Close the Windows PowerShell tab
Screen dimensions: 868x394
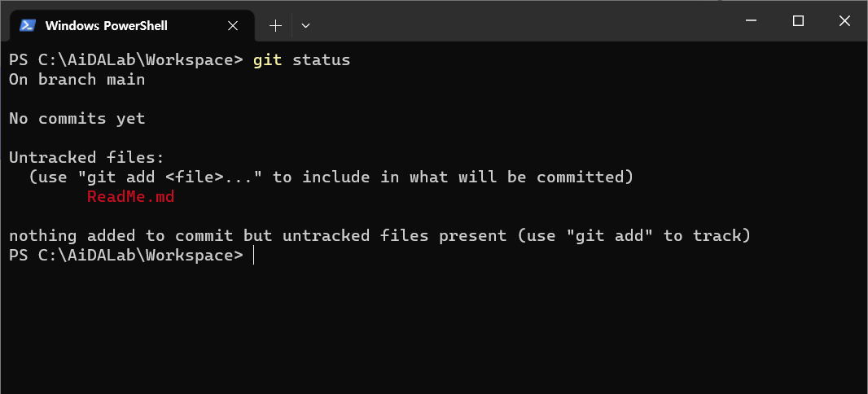pyautogui.click(x=233, y=25)
